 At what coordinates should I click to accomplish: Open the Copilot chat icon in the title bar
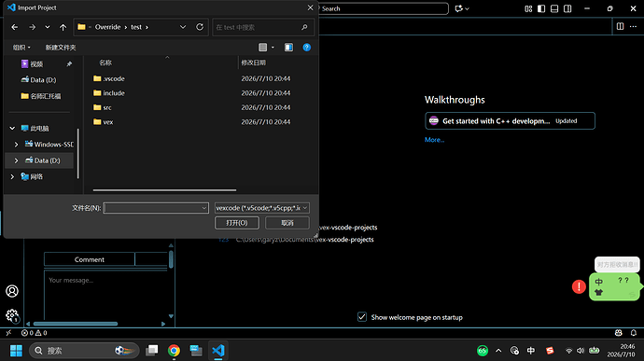click(x=459, y=8)
